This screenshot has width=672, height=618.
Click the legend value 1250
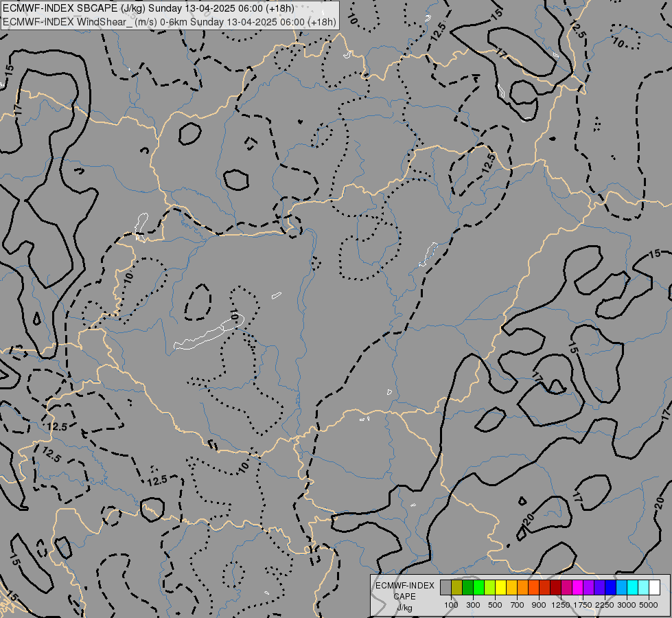click(x=561, y=605)
